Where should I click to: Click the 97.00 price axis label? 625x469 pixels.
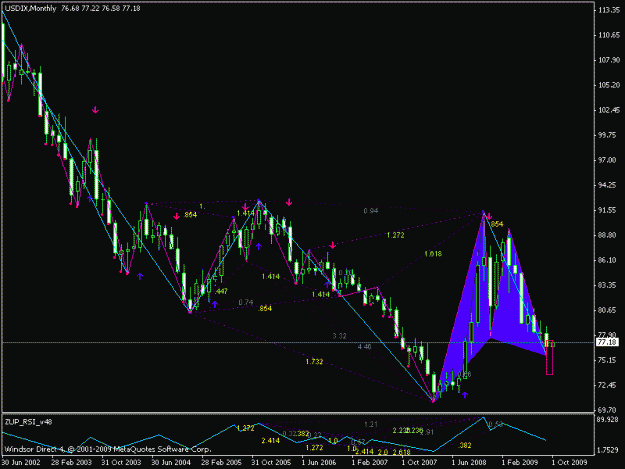click(607, 160)
